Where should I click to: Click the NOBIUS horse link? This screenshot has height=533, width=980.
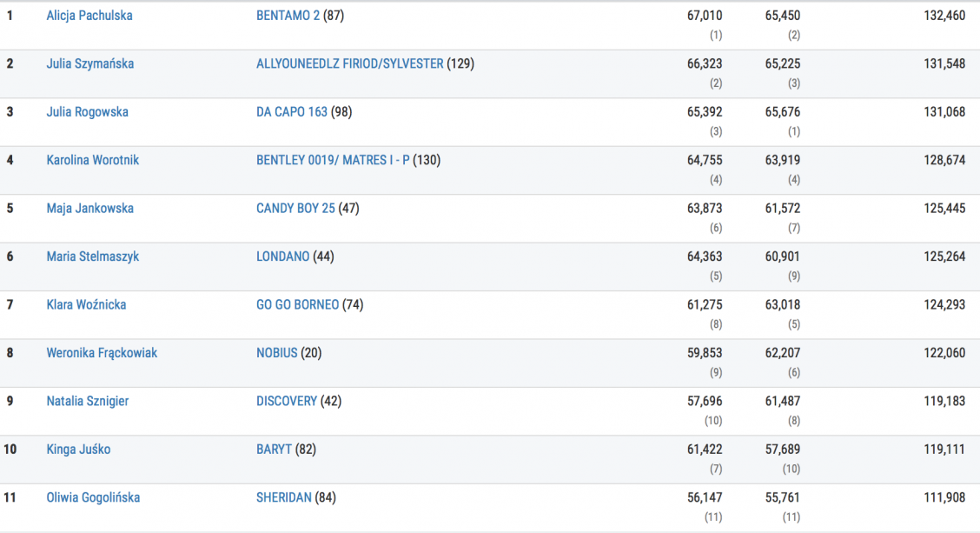point(277,353)
